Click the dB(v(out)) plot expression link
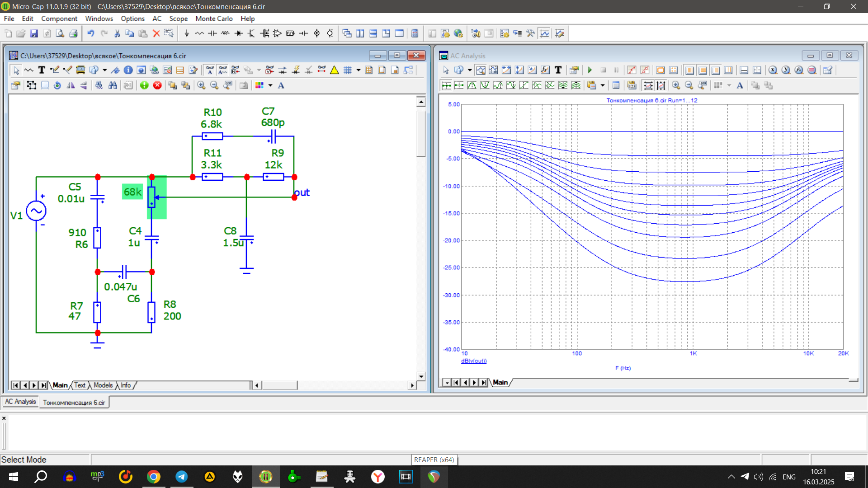This screenshot has width=868, height=488. click(x=474, y=361)
